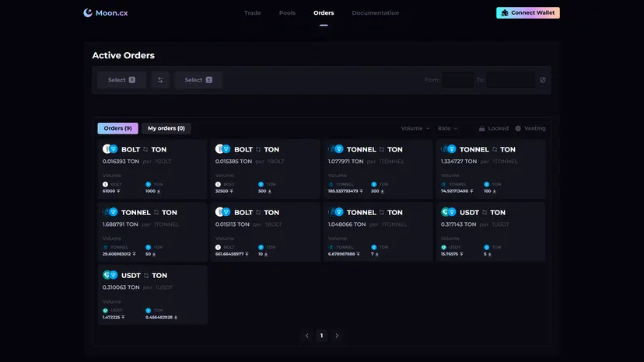Click the '29.606983012' TONNEL volume value

pyautogui.click(x=117, y=254)
